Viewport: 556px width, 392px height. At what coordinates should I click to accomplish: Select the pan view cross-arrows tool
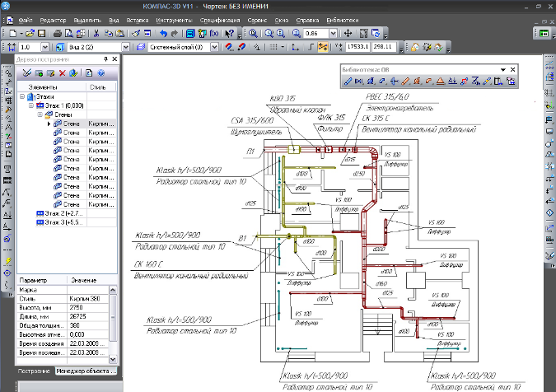coord(348,33)
